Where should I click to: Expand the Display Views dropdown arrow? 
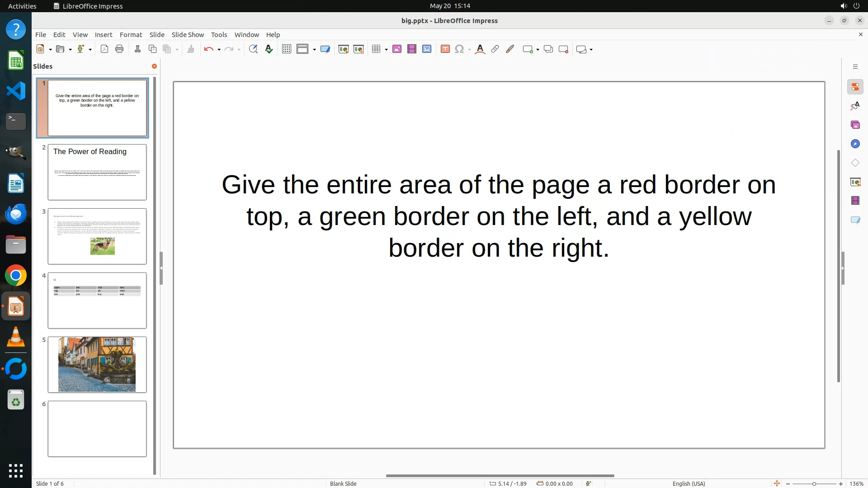pyautogui.click(x=314, y=50)
